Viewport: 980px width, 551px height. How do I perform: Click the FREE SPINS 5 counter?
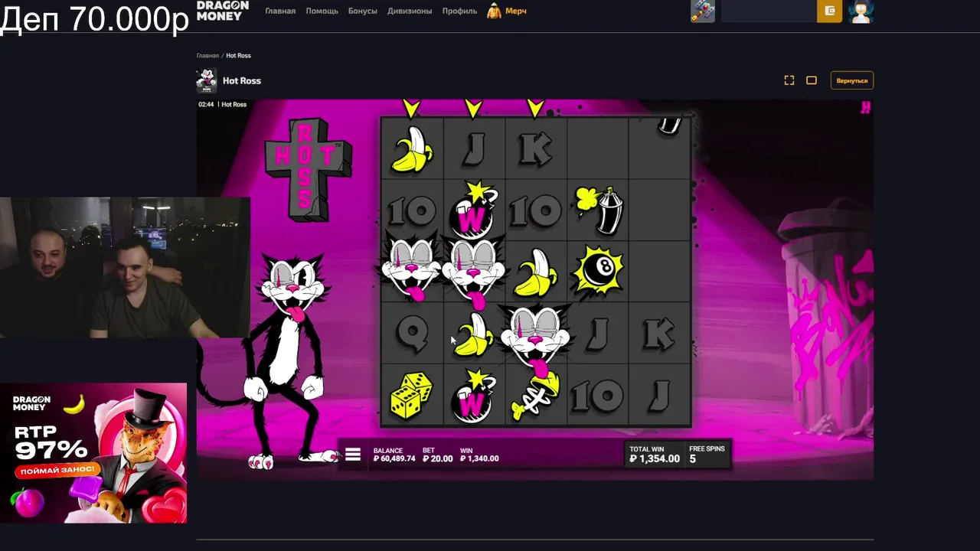pos(707,455)
